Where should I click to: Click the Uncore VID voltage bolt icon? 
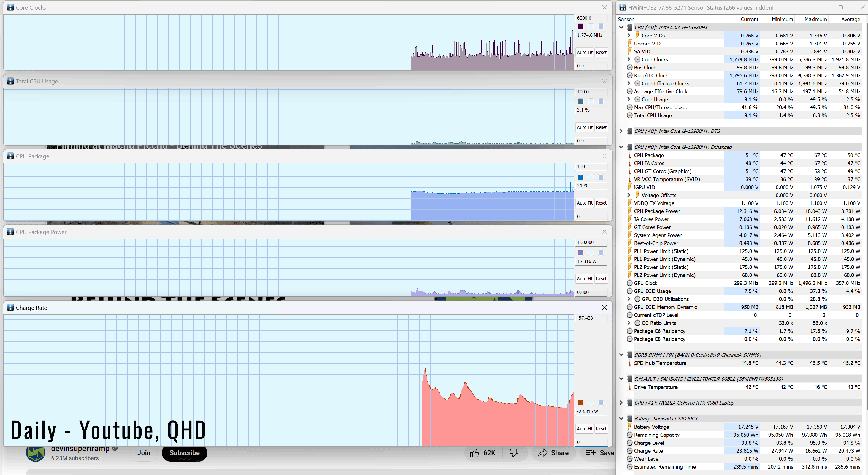[629, 44]
